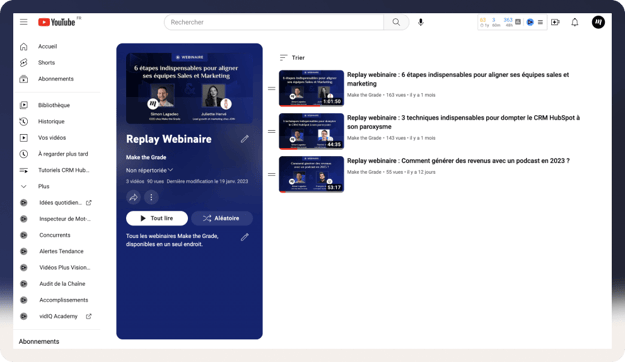Image resolution: width=625 pixels, height=362 pixels.
Task: Click reorder handle of podcast 2023 video
Action: click(271, 174)
